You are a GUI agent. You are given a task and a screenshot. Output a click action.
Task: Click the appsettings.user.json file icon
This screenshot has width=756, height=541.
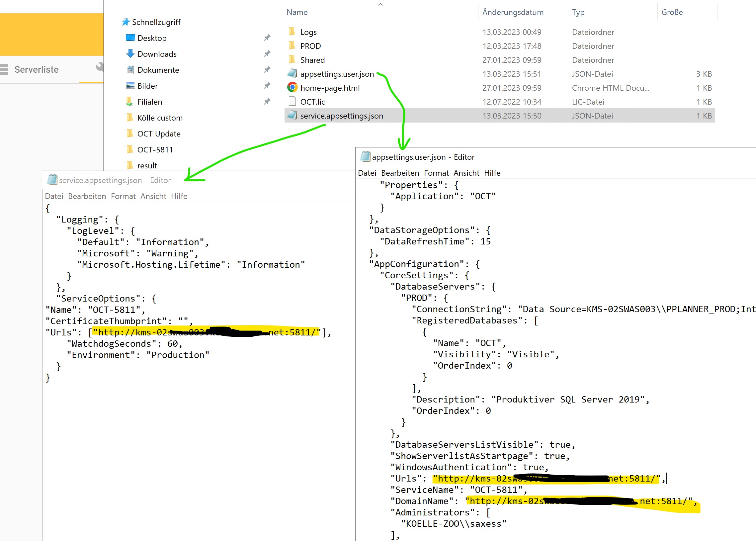[292, 74]
